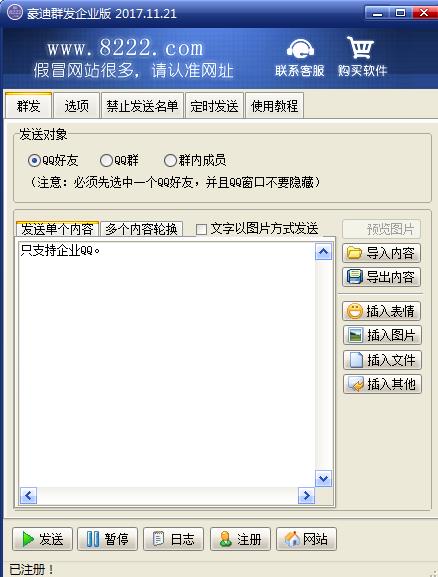Screen dimensions: 438x577
Task: Click the 购买软件 shopping cart icon
Action: click(x=360, y=47)
